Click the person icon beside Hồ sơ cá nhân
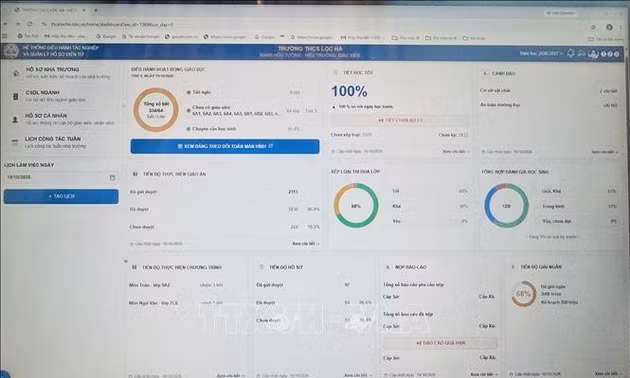Screen dimensions: 630x378 15,120
